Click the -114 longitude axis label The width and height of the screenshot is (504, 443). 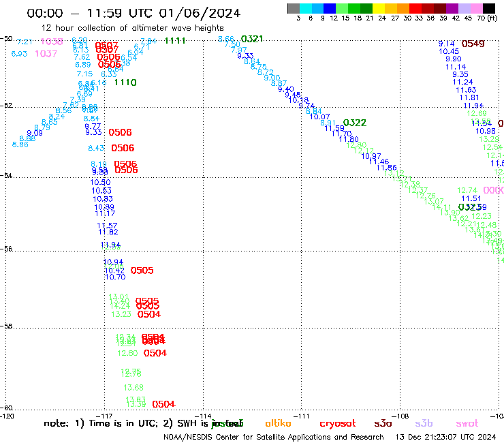pos(203,416)
